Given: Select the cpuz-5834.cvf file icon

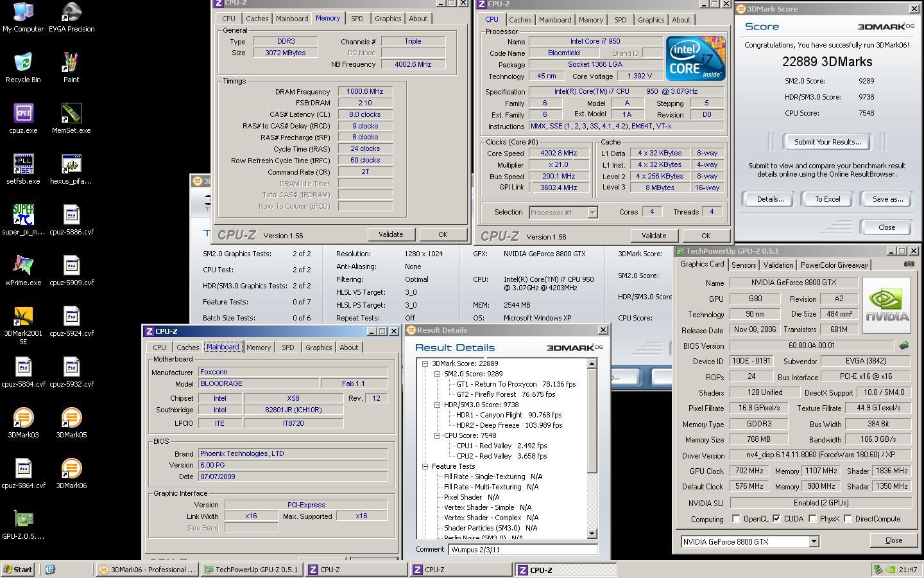Looking at the screenshot, I should coord(23,372).
